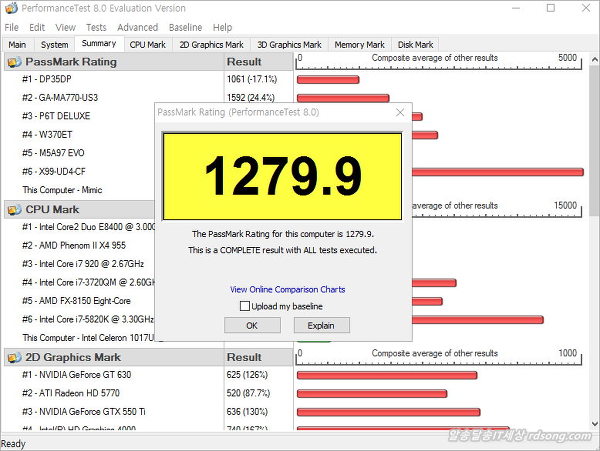The image size is (600, 451).
Task: Switch to the Main tab
Action: tap(18, 45)
